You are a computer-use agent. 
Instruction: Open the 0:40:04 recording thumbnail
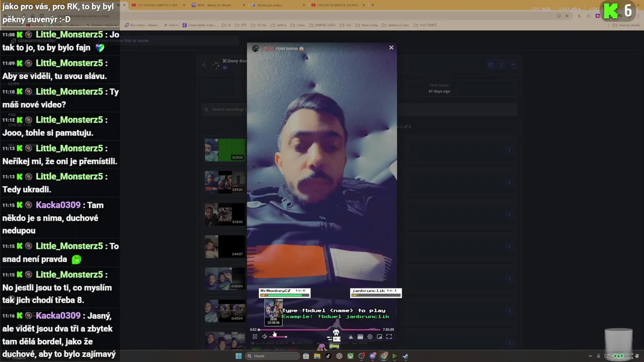tap(225, 279)
